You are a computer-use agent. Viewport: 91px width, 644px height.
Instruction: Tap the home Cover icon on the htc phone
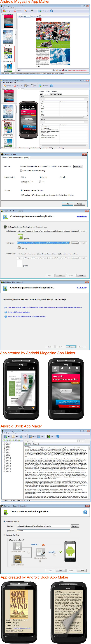[x=55, y=369]
